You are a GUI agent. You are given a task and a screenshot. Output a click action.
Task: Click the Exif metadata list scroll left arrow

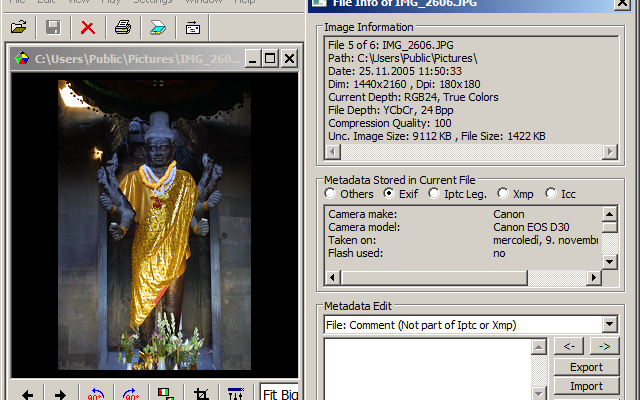click(333, 278)
